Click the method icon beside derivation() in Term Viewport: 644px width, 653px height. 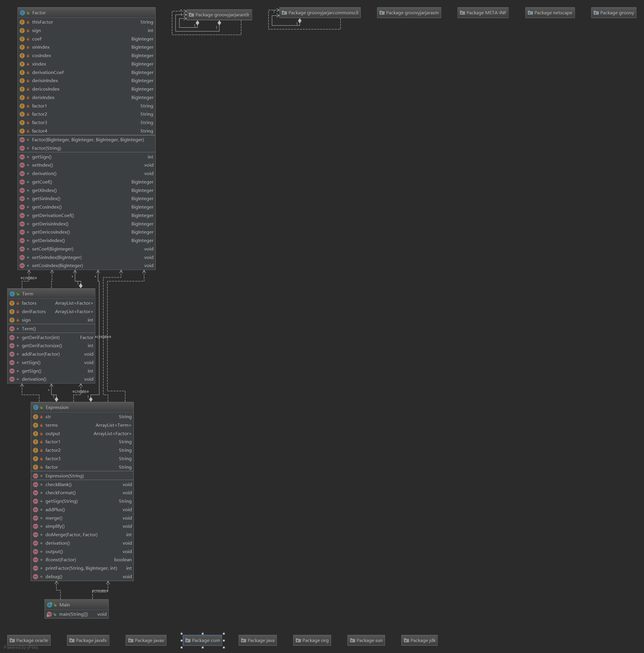point(12,379)
